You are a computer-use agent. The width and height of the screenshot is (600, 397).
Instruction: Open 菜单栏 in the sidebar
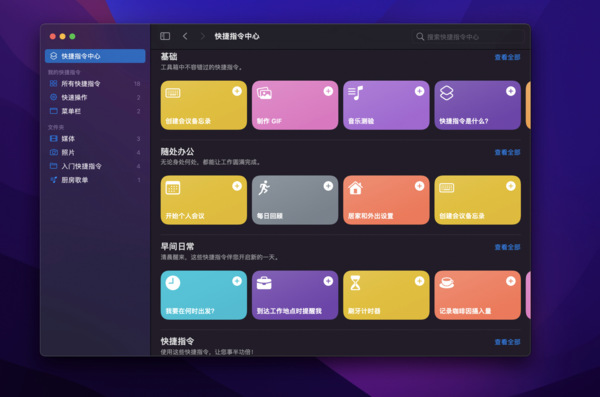coord(95,111)
